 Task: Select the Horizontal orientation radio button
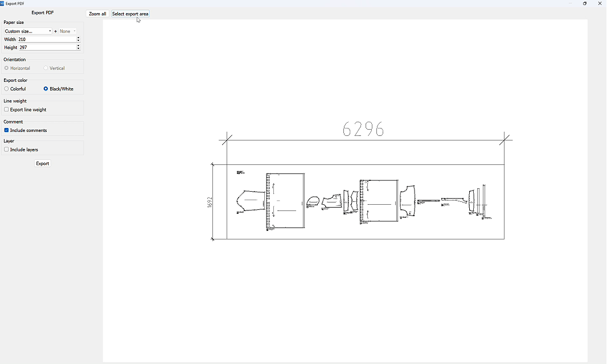pos(7,68)
